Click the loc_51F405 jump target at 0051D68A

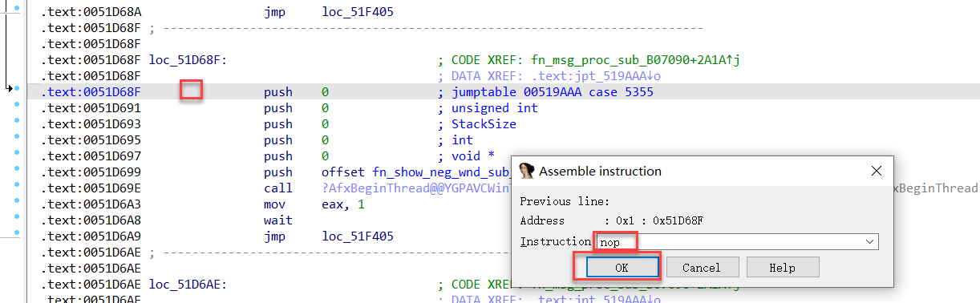[358, 12]
